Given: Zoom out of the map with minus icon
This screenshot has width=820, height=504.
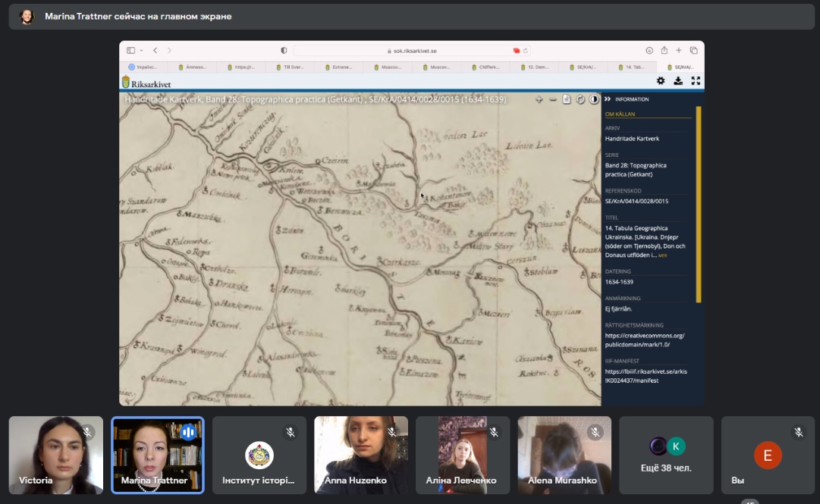Looking at the screenshot, I should click(553, 99).
